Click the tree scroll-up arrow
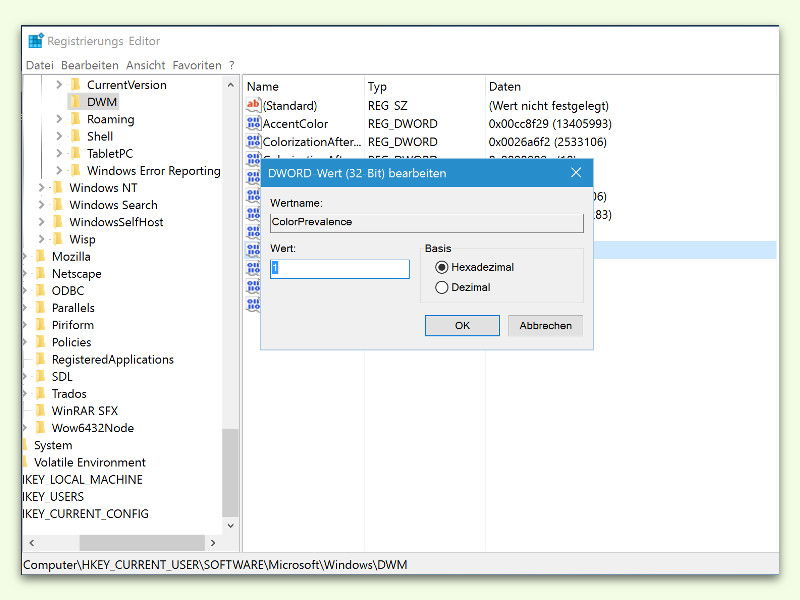Viewport: 800px width, 600px height. [231, 85]
